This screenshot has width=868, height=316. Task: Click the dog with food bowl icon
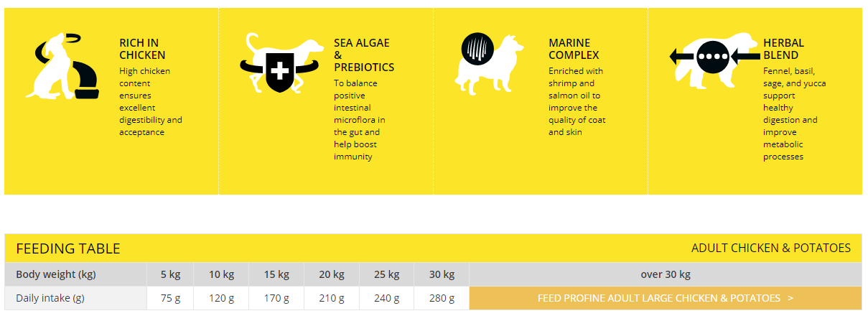click(x=64, y=65)
